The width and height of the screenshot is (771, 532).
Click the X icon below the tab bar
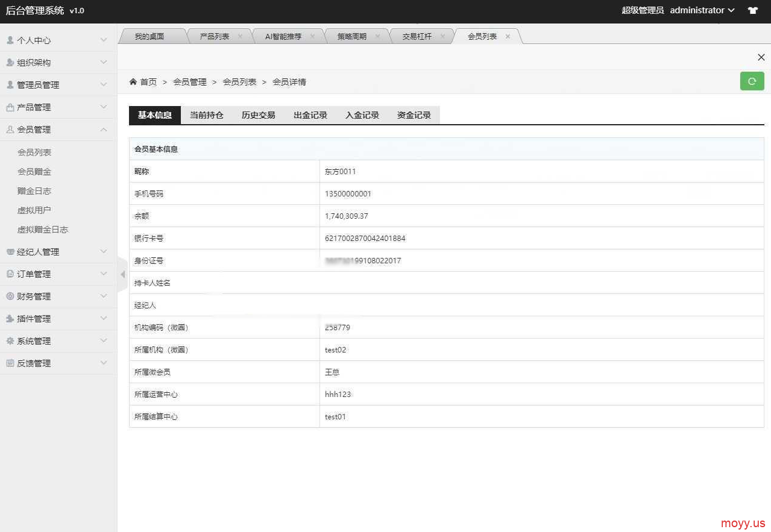pyautogui.click(x=761, y=57)
